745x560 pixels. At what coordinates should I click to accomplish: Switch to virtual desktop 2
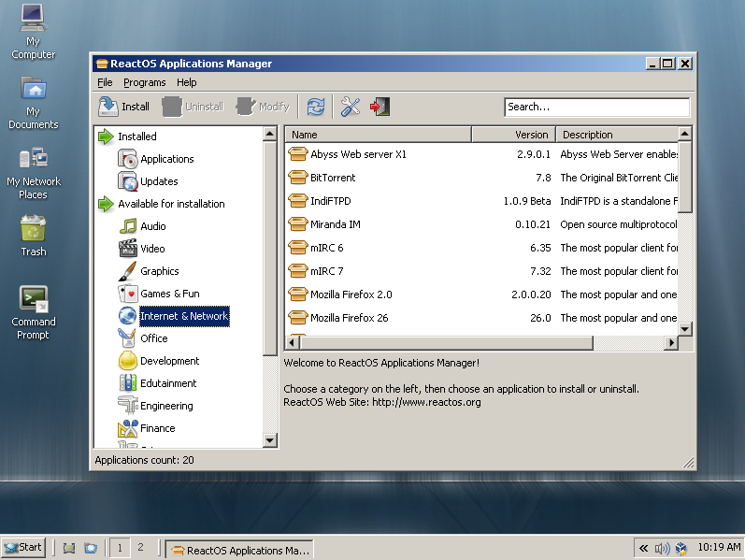pyautogui.click(x=140, y=548)
